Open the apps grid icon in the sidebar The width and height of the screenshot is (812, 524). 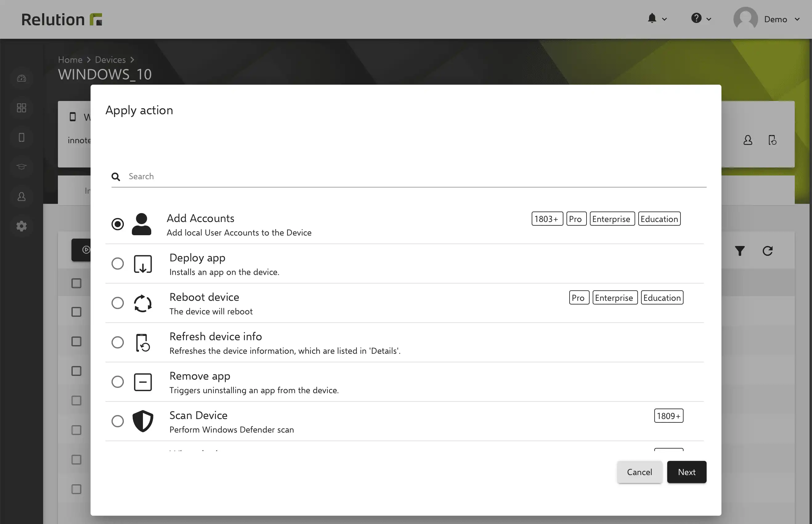click(22, 108)
